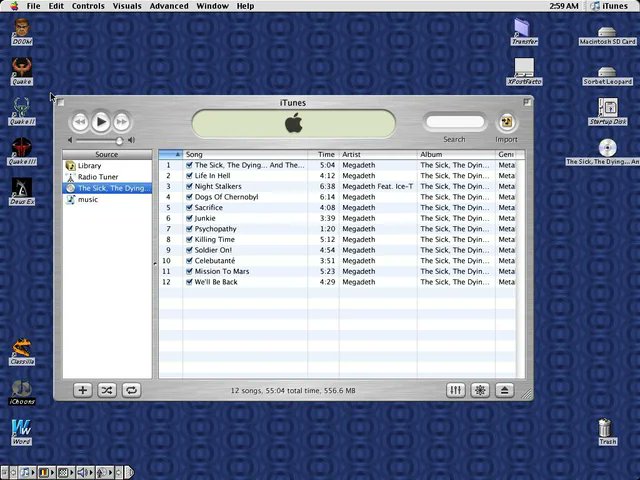Viewport: 640px width, 480px height.
Task: Click the Word desktop icon
Action: 21,432
